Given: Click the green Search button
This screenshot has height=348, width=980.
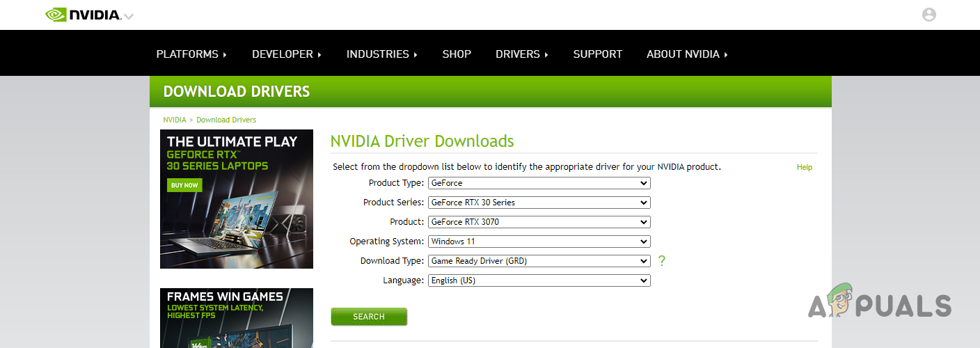Looking at the screenshot, I should (x=369, y=317).
